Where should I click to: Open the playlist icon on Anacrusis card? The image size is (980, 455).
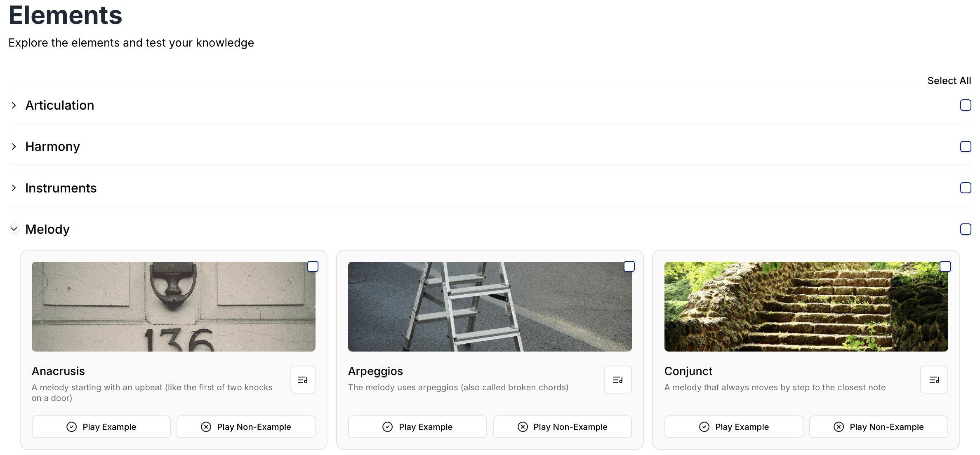[x=303, y=380]
